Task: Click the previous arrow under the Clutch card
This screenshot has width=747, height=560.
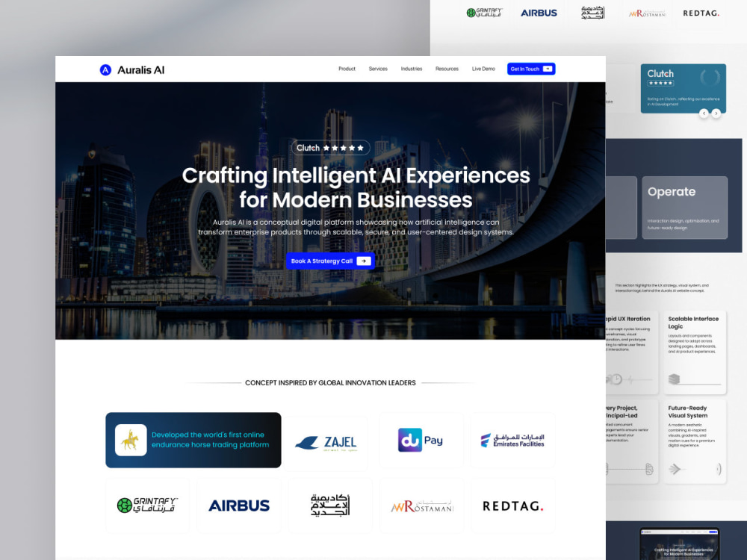Action: coord(704,113)
